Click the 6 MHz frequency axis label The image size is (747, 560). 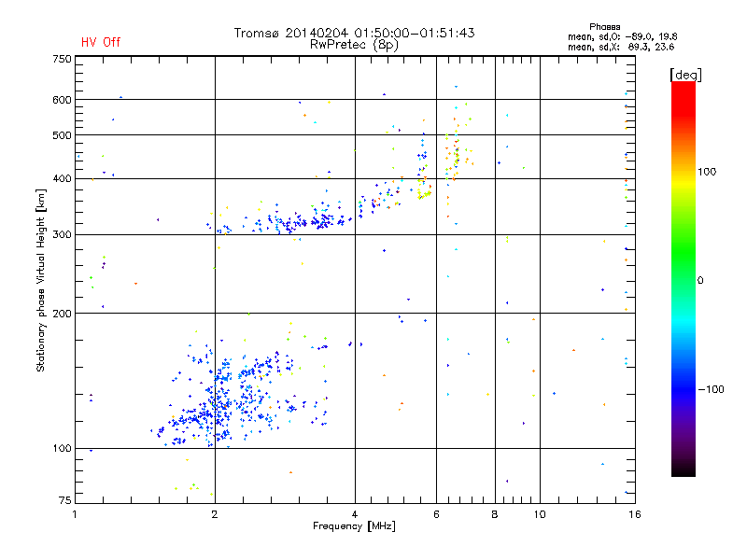coord(436,514)
